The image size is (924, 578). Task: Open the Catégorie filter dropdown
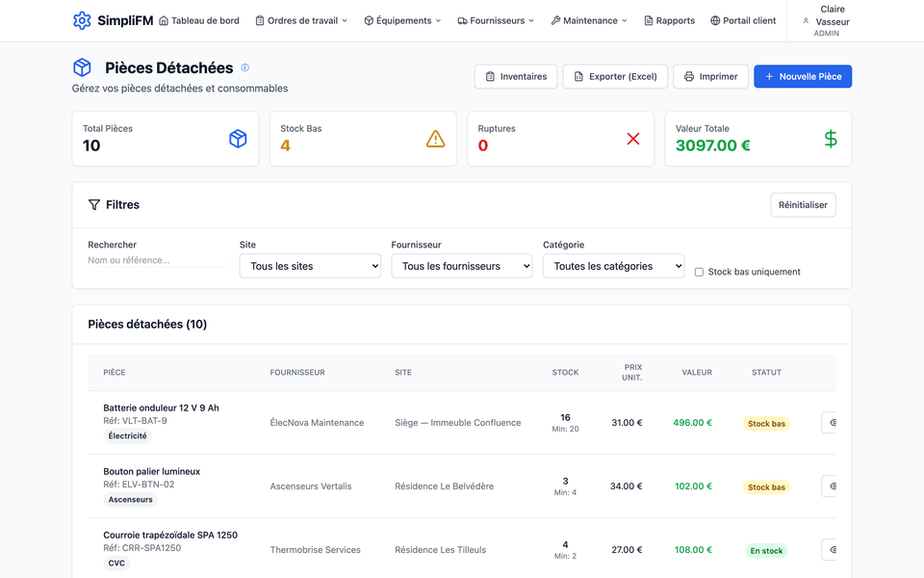(613, 266)
